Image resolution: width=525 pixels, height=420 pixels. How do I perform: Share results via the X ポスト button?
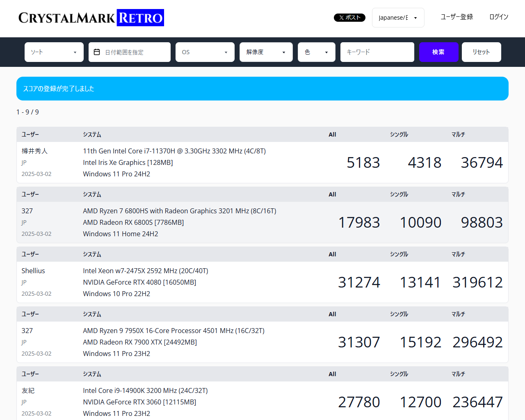[349, 17]
